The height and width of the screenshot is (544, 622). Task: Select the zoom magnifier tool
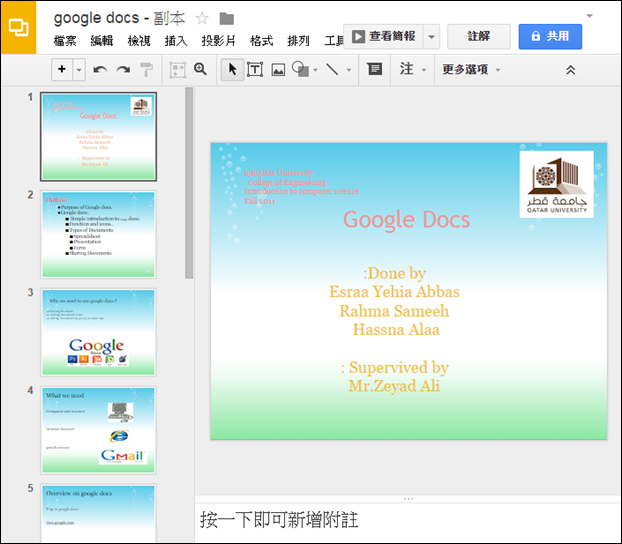pos(200,69)
